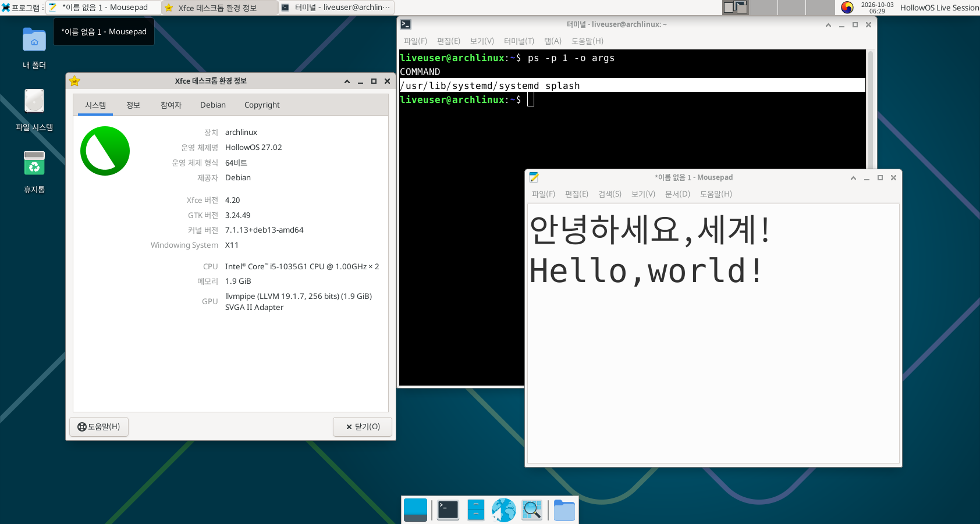Open terminal 편집(E) menu
980x524 pixels.
pos(449,41)
